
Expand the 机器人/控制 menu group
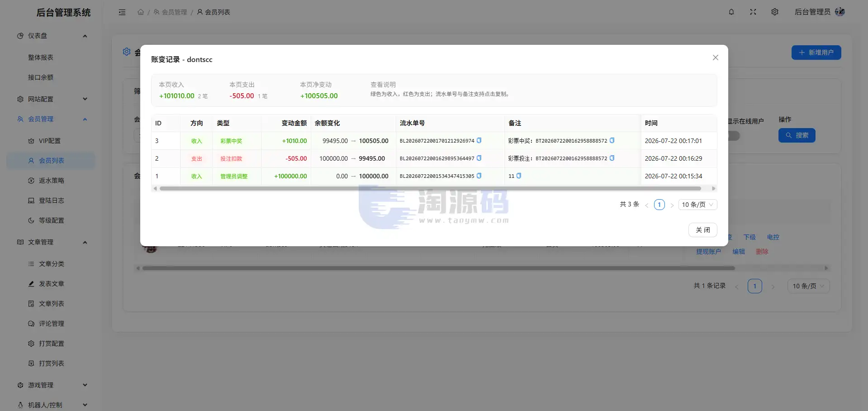click(x=51, y=405)
